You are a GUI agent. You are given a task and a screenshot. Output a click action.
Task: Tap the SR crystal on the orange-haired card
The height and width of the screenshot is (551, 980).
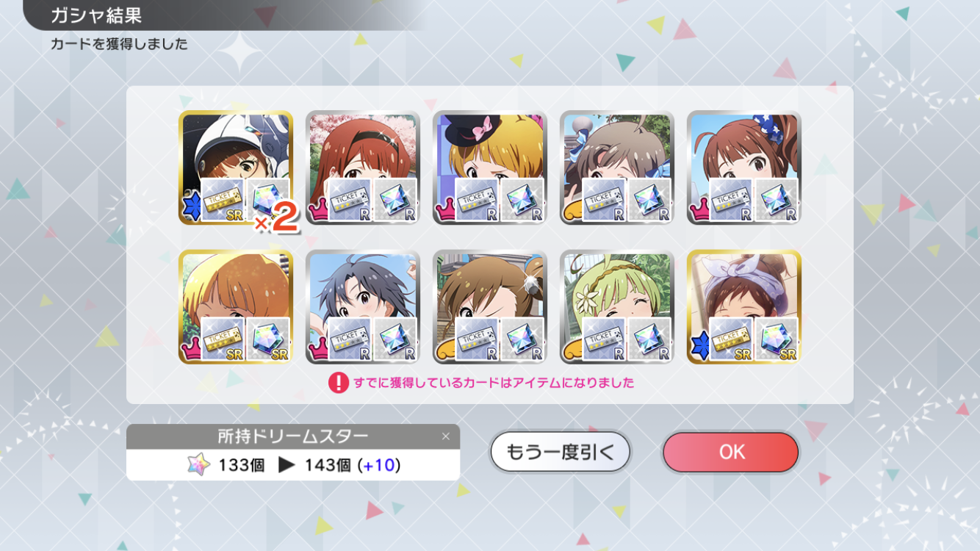tap(268, 339)
